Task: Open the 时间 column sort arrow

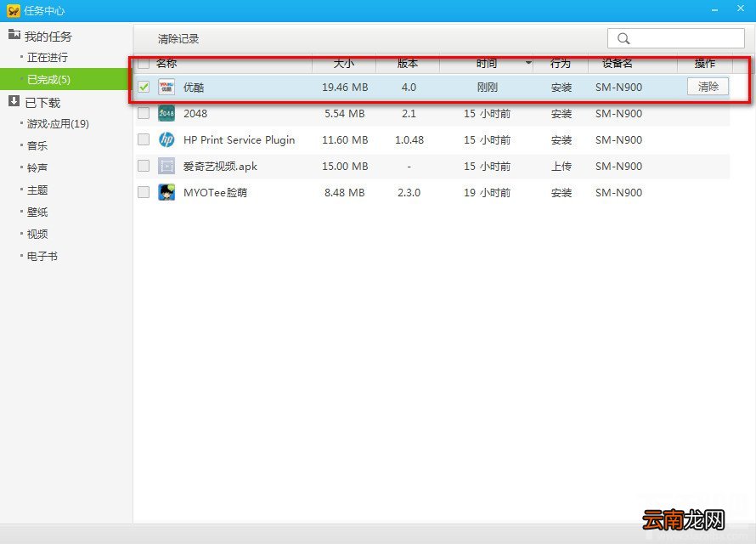Action: 528,63
